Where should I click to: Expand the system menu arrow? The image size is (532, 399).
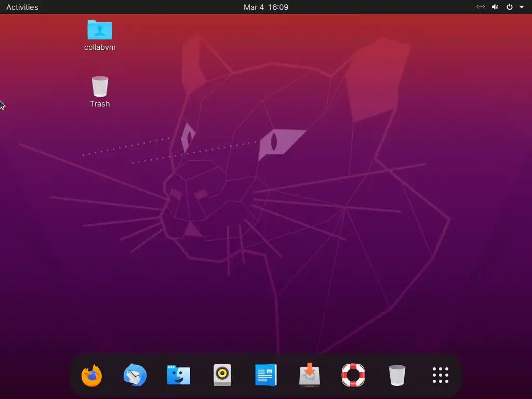[522, 7]
